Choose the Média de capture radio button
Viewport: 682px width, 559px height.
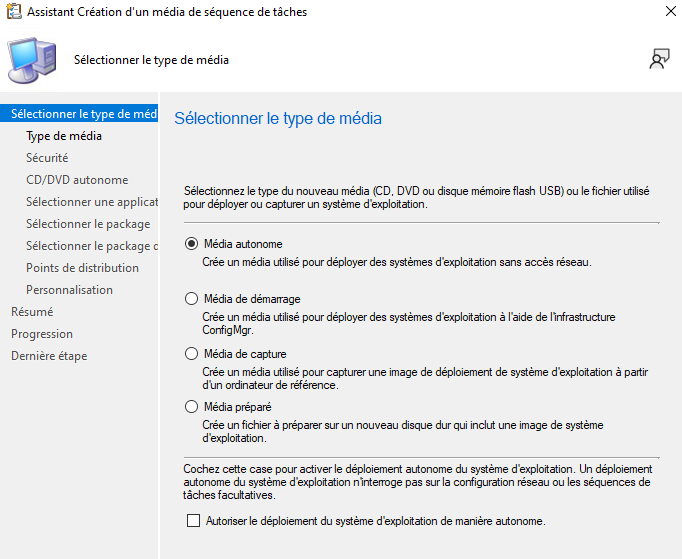point(192,353)
